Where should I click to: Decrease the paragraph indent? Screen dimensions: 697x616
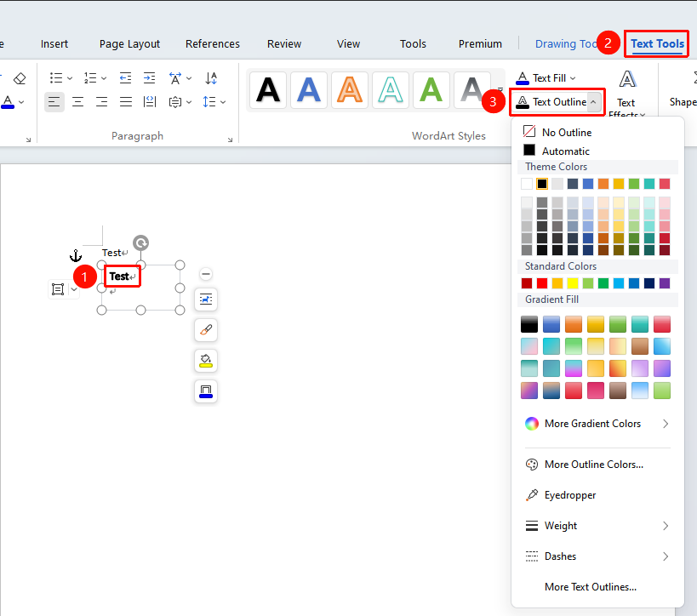point(125,78)
